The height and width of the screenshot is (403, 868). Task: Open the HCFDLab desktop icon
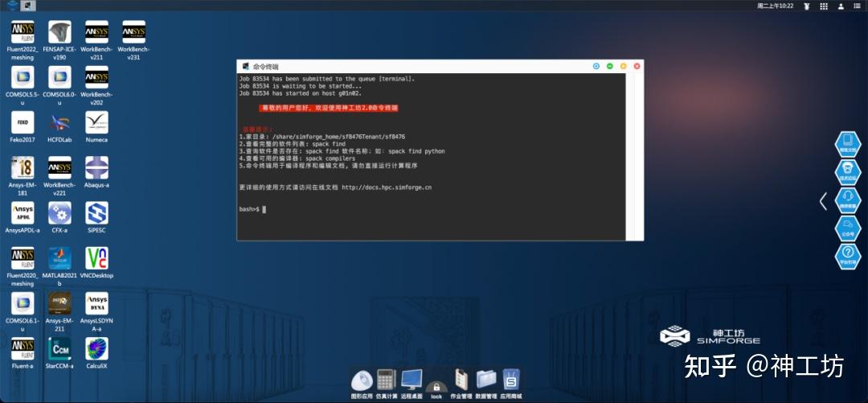(x=59, y=122)
